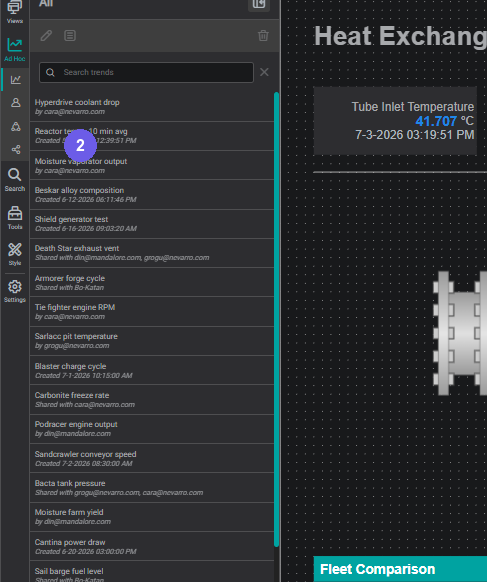The image size is (487, 582).
Task: Open the Search magnifier in the sidebar
Action: [x=14, y=180]
